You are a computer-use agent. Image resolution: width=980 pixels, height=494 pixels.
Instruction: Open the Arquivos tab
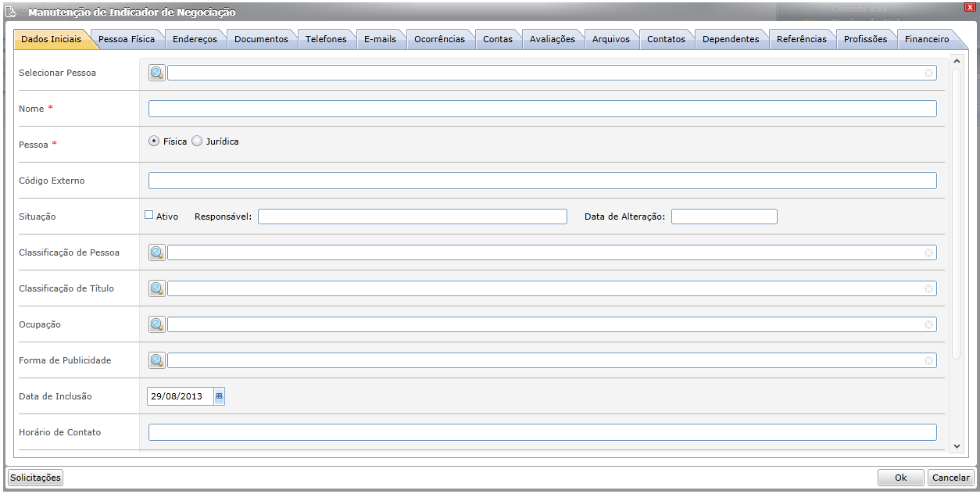pyautogui.click(x=611, y=39)
